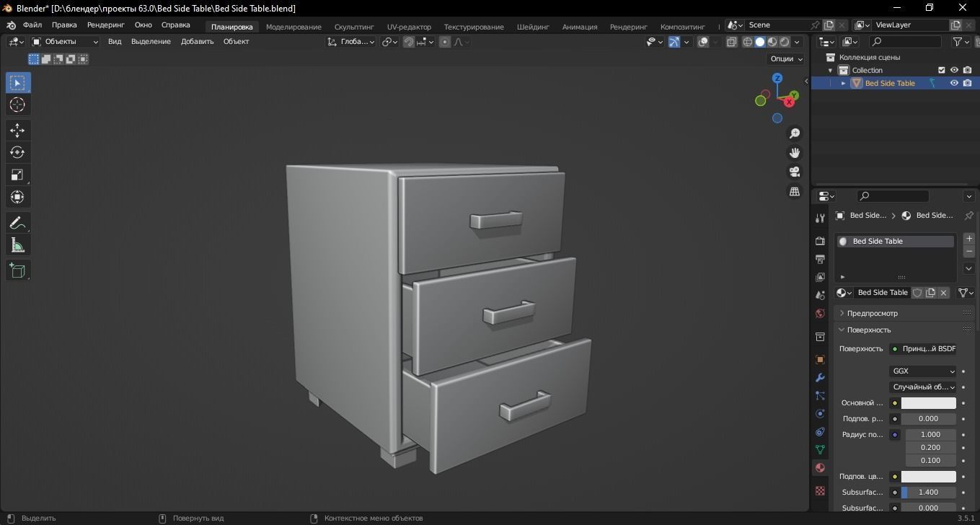This screenshot has width=980, height=525.
Task: Switch to material preview shading
Action: 772,42
